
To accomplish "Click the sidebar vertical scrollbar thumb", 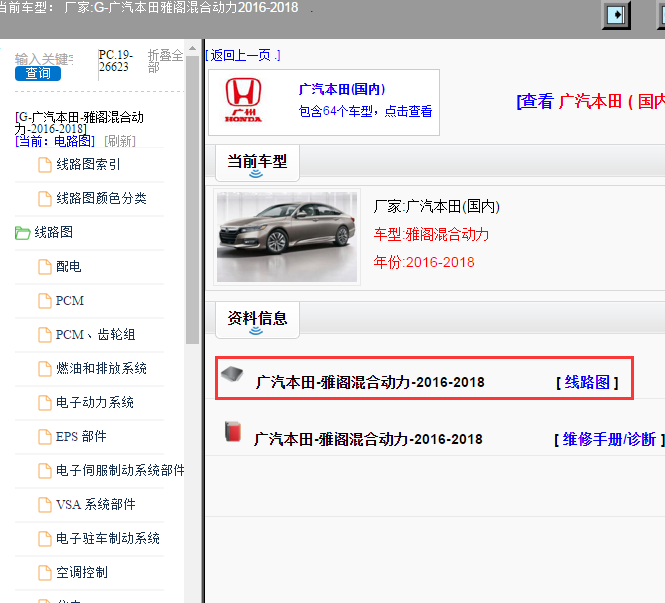I will pos(193,200).
